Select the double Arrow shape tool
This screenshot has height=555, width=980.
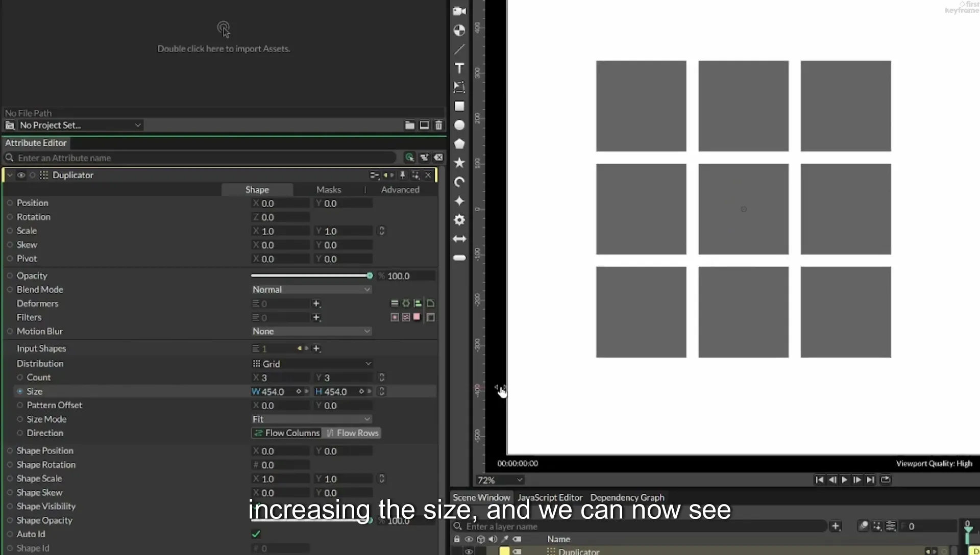(x=459, y=239)
